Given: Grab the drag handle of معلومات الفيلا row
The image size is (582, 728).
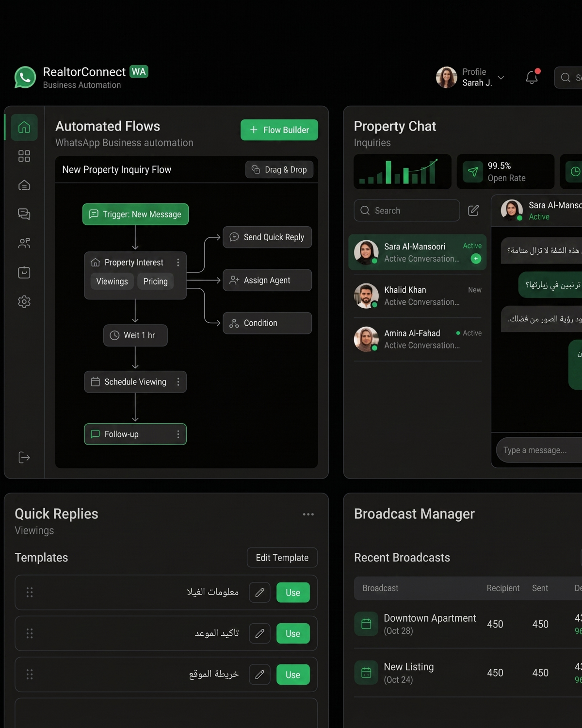Looking at the screenshot, I should [x=30, y=592].
